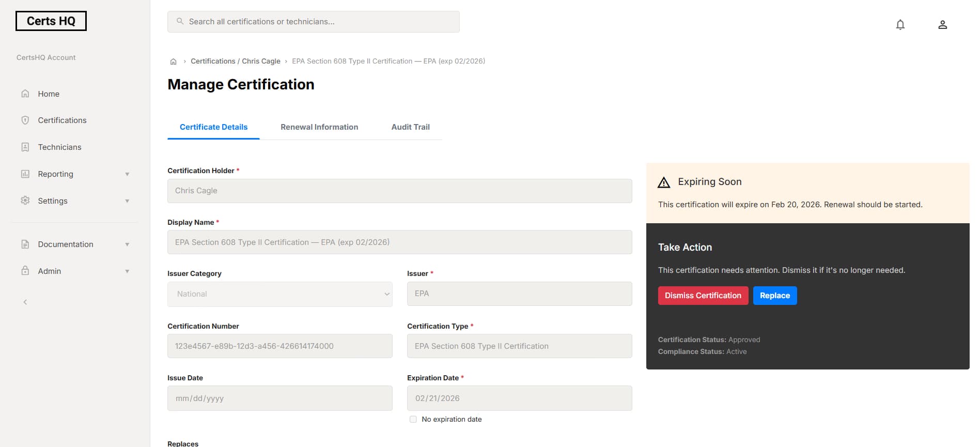Image resolution: width=980 pixels, height=447 pixels.
Task: Click the Certifications shield icon in sidebar
Action: pos(25,120)
